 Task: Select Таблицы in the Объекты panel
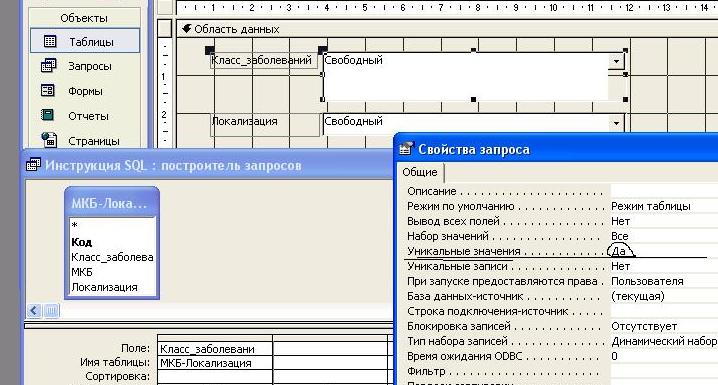pos(85,42)
